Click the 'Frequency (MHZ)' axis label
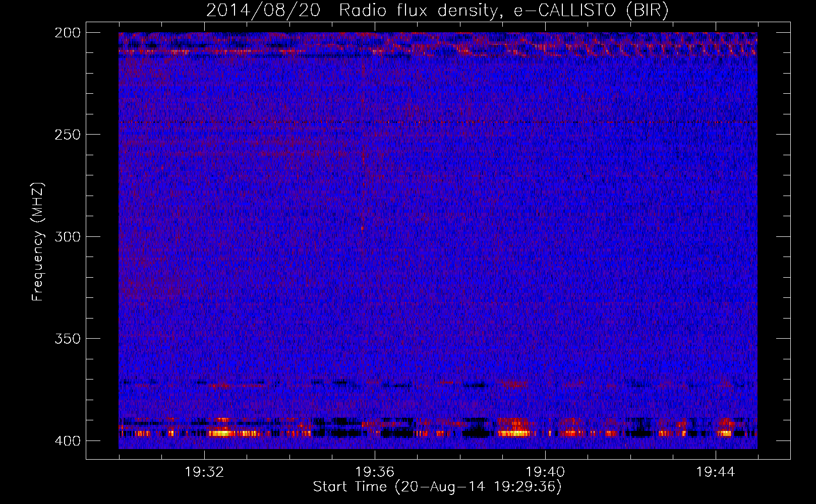The width and height of the screenshot is (816, 504). (x=38, y=241)
